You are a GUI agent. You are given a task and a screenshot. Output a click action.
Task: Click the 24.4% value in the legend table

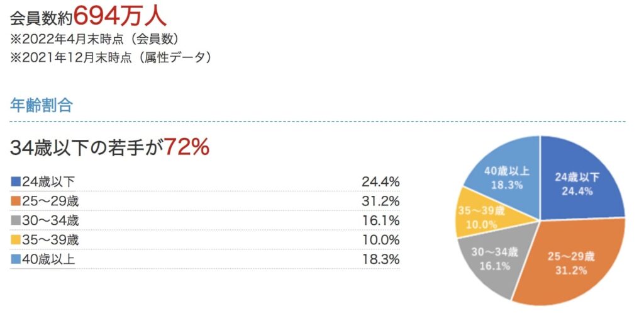point(380,182)
